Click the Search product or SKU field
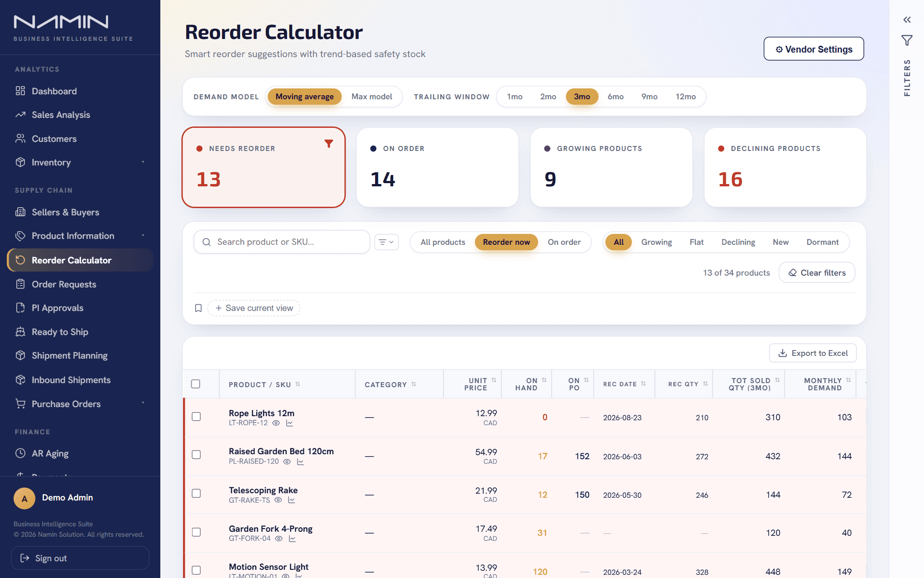This screenshot has width=924, height=578. [x=282, y=242]
